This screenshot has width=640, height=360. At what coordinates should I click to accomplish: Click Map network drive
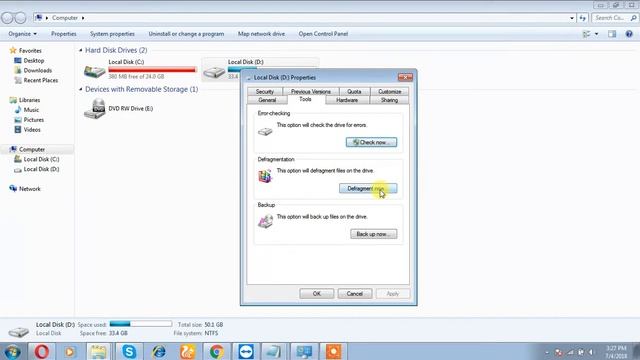(x=261, y=34)
